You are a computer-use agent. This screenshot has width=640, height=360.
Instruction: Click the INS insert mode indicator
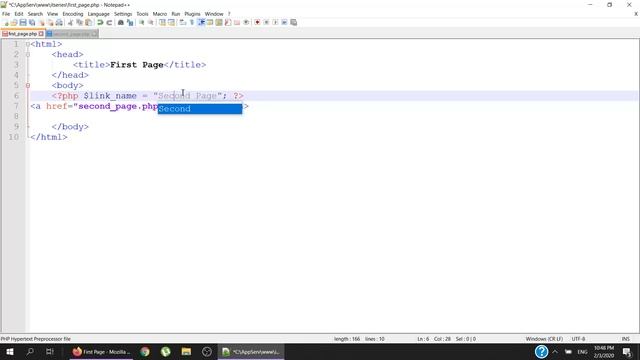(626, 339)
